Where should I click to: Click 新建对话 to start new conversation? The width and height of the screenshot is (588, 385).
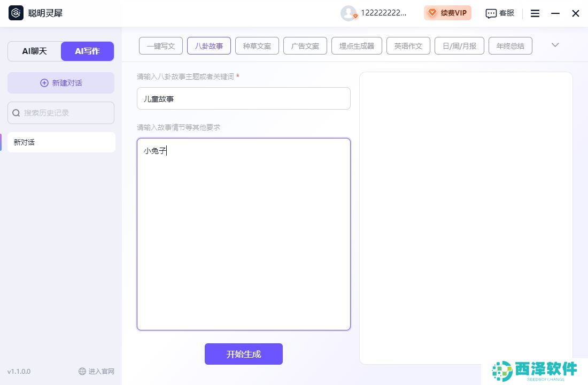click(x=61, y=83)
